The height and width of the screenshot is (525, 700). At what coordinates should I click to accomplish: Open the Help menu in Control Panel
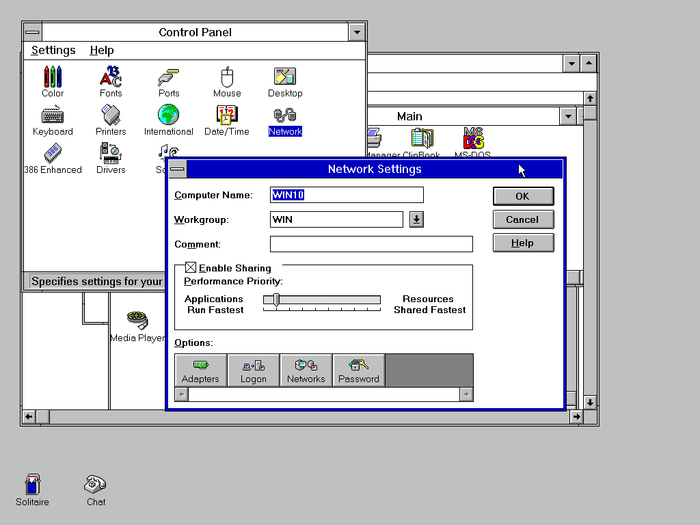click(x=101, y=50)
